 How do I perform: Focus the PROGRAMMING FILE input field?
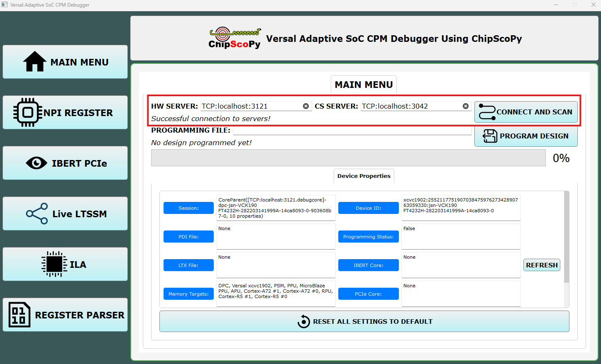pyautogui.click(x=352, y=130)
